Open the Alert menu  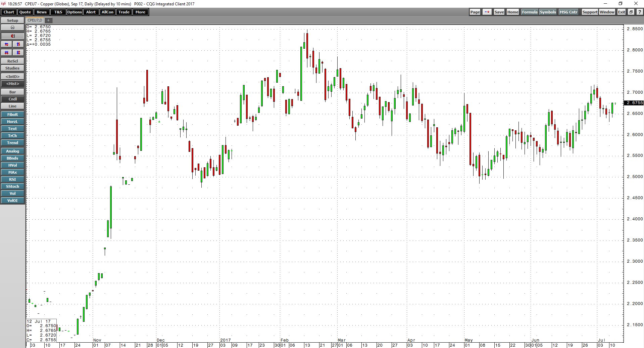pos(91,12)
